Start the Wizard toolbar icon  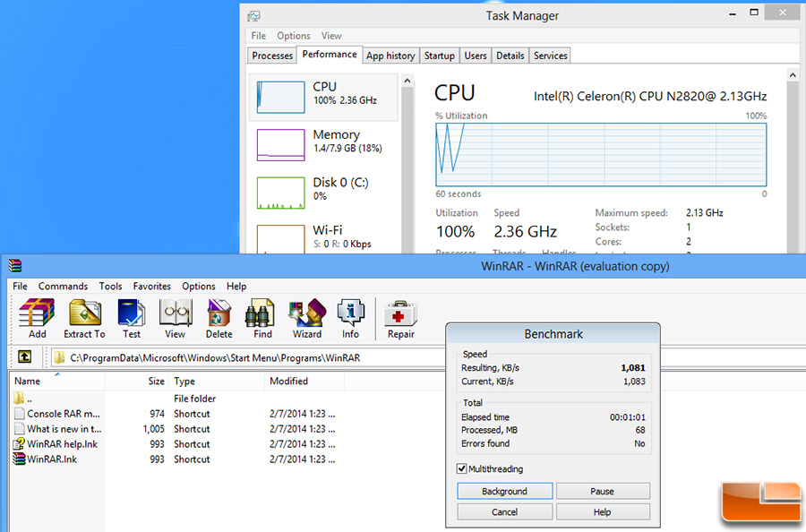(x=306, y=318)
